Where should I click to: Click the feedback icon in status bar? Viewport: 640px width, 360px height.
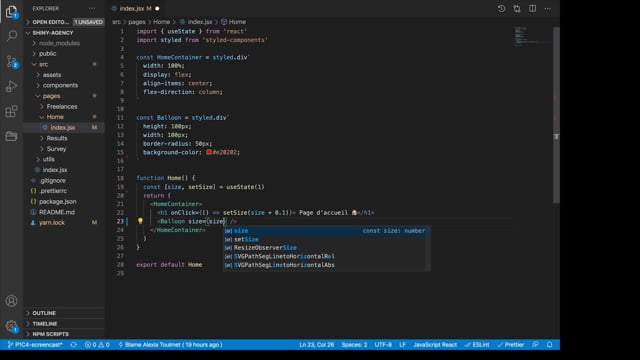tap(535, 345)
